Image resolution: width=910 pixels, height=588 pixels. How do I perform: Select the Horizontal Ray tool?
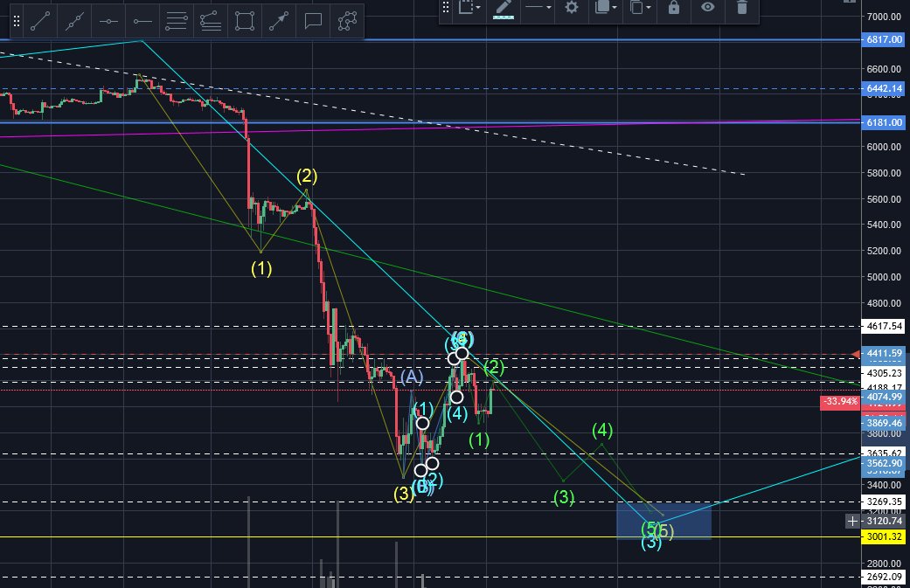pos(142,22)
